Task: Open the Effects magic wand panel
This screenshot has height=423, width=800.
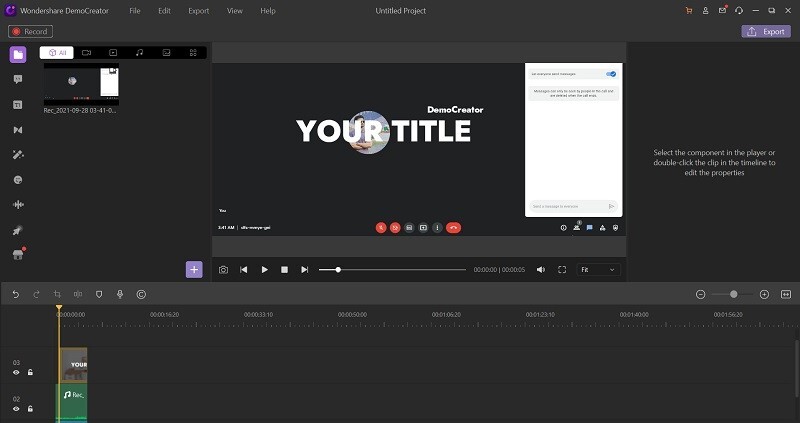Action: (x=18, y=155)
